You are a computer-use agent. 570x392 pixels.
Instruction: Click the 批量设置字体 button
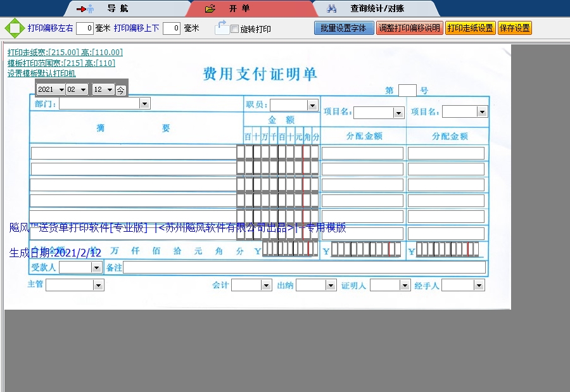point(344,28)
